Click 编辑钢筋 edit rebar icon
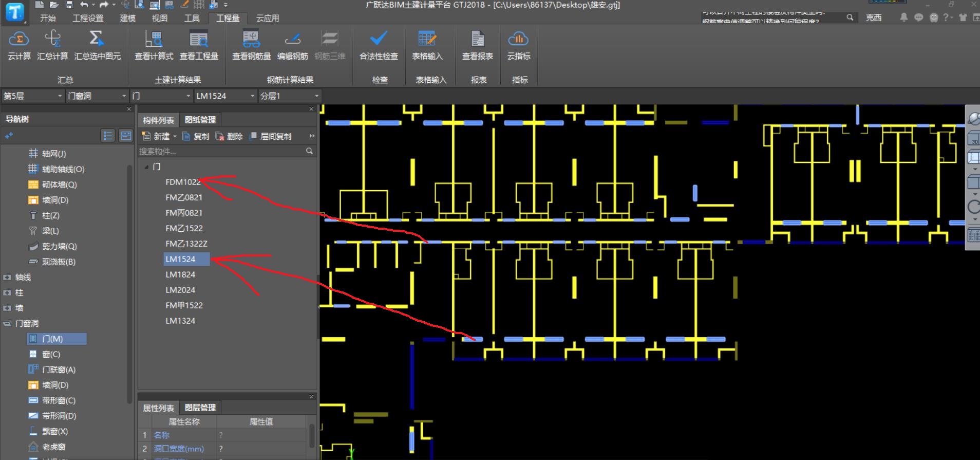Image resolution: width=980 pixels, height=460 pixels. coord(293,39)
